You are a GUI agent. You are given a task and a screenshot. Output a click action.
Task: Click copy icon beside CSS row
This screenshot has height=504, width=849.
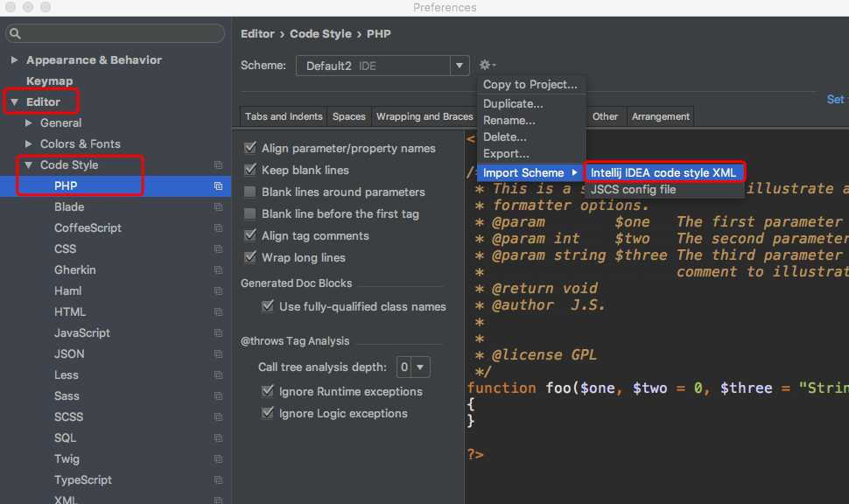point(218,249)
